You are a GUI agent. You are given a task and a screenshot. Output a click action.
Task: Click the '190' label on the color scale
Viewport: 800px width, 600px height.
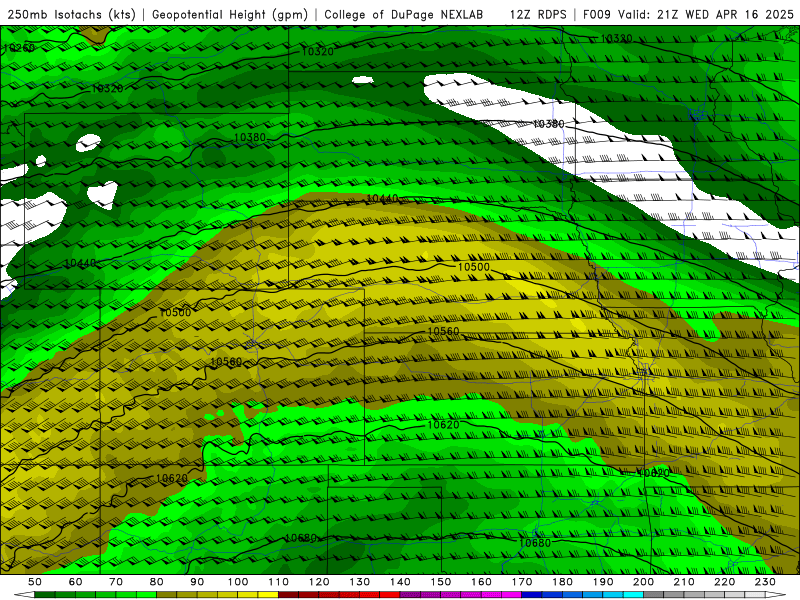click(x=603, y=582)
